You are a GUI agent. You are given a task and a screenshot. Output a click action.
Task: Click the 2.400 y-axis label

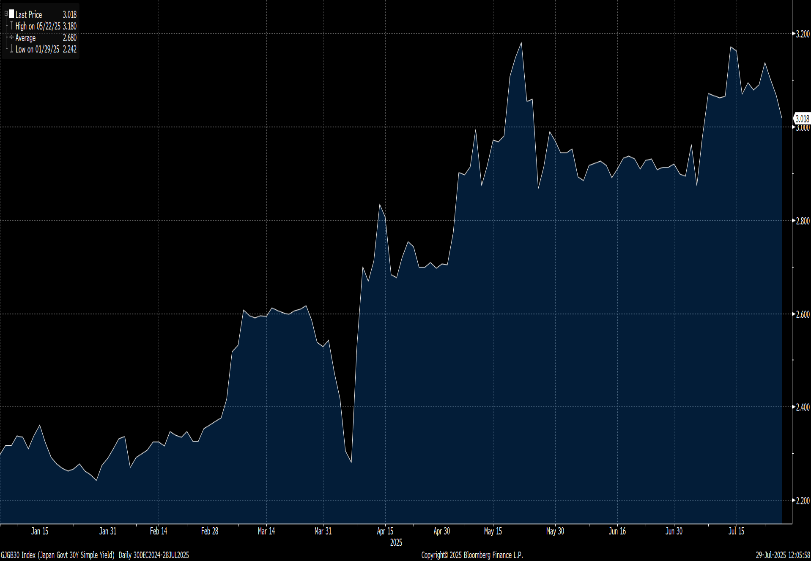coord(803,407)
